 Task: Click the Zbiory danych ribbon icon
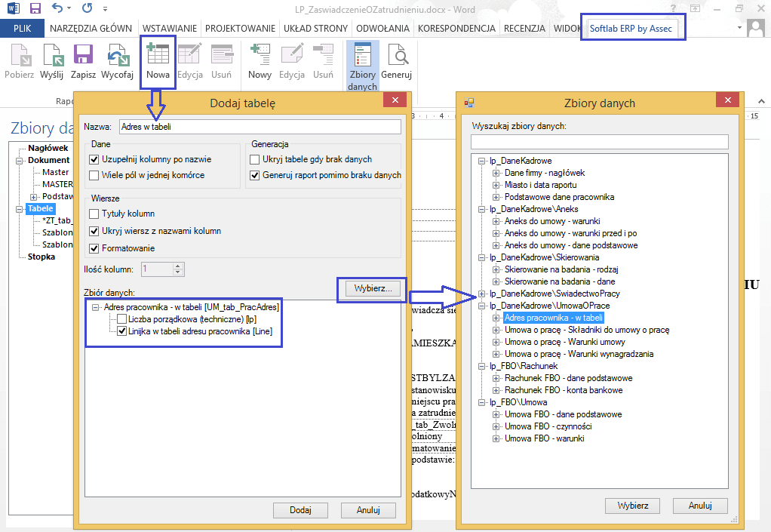pos(362,54)
